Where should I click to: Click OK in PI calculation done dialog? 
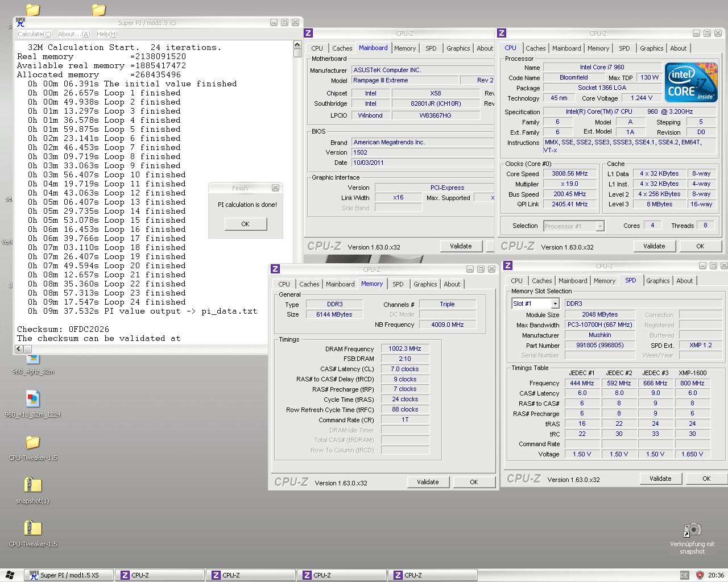(x=246, y=224)
